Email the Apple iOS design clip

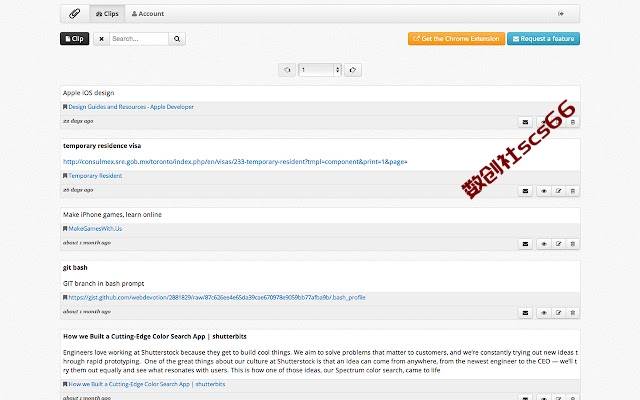click(525, 122)
